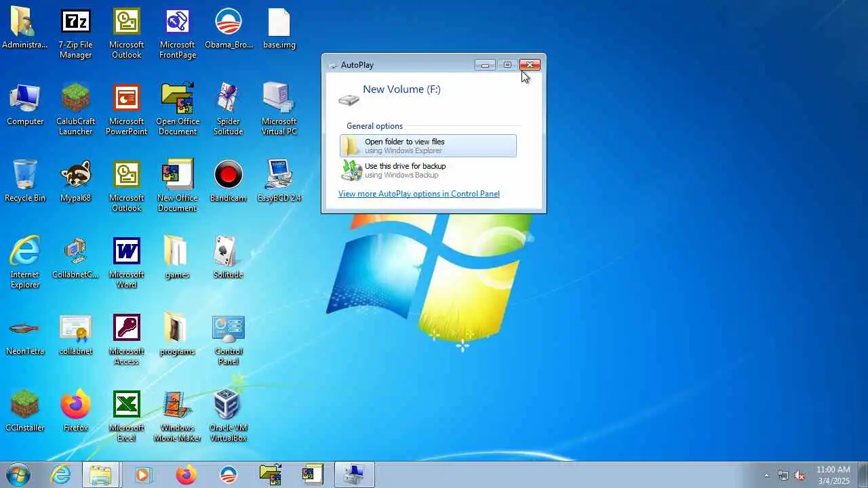Open the clock showing 11:00 AM
Image resolution: width=868 pixels, height=488 pixels.
point(833,475)
